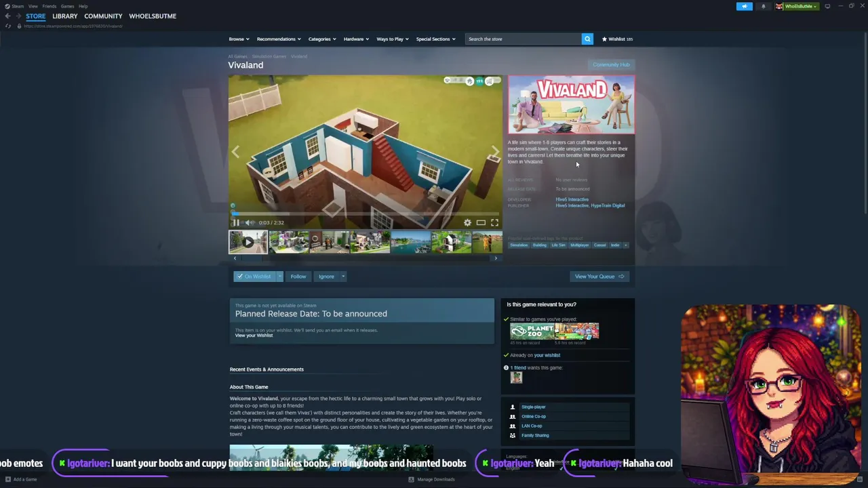
Task: Click the Big Picture mode monitor icon
Action: (x=827, y=6)
